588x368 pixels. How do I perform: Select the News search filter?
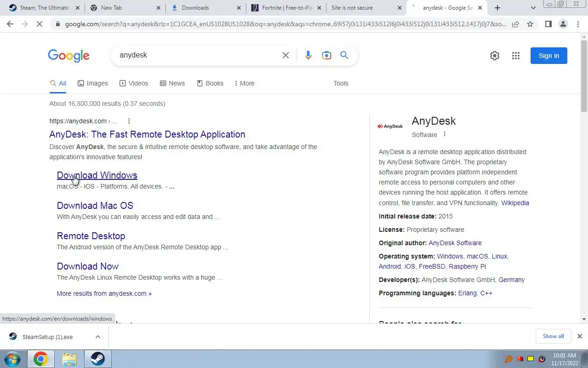pos(172,83)
